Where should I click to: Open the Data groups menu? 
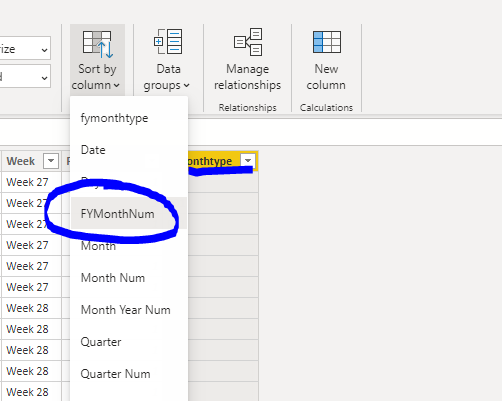click(x=168, y=60)
